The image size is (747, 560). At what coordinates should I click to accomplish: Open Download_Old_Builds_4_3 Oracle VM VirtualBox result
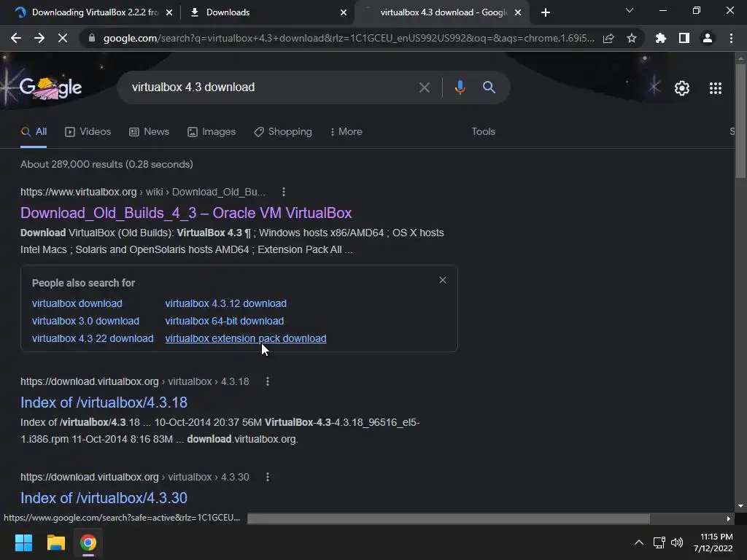tap(186, 213)
